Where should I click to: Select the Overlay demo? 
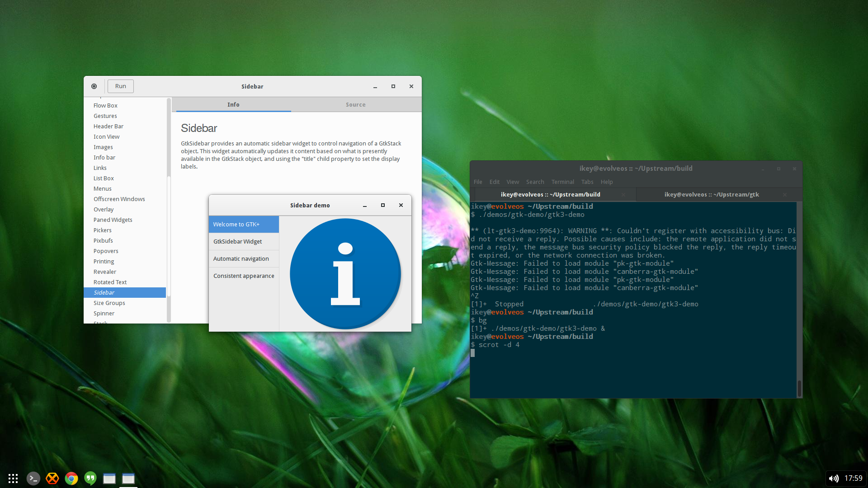coord(125,209)
